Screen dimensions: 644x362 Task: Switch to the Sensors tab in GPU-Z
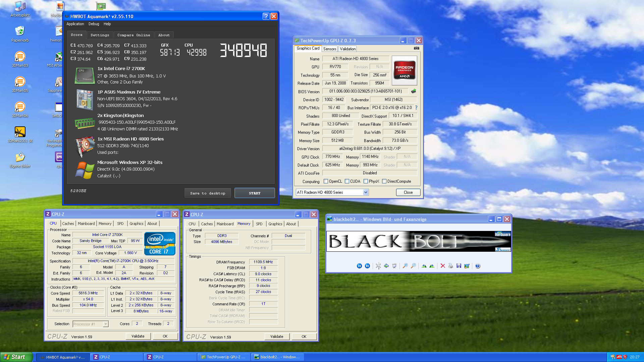click(x=330, y=49)
